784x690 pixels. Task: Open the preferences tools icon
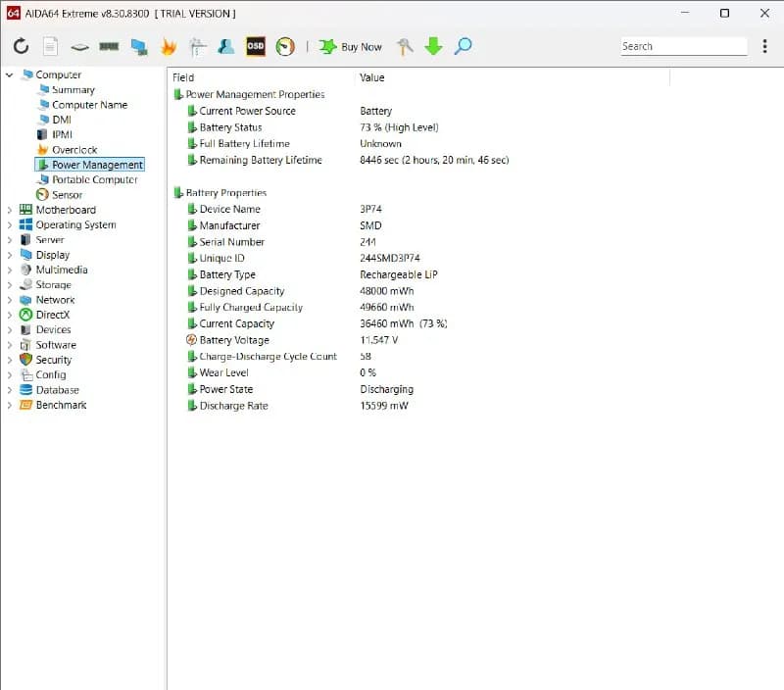click(x=405, y=46)
